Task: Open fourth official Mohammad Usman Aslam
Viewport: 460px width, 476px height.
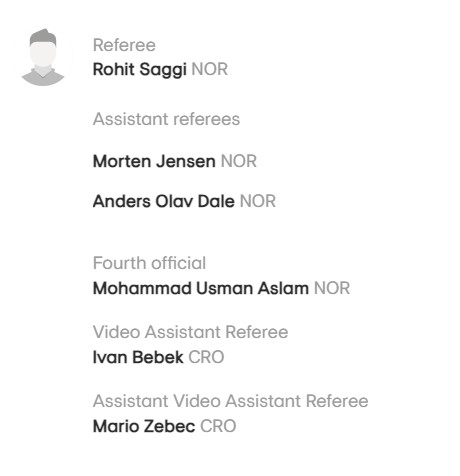Action: (x=201, y=288)
